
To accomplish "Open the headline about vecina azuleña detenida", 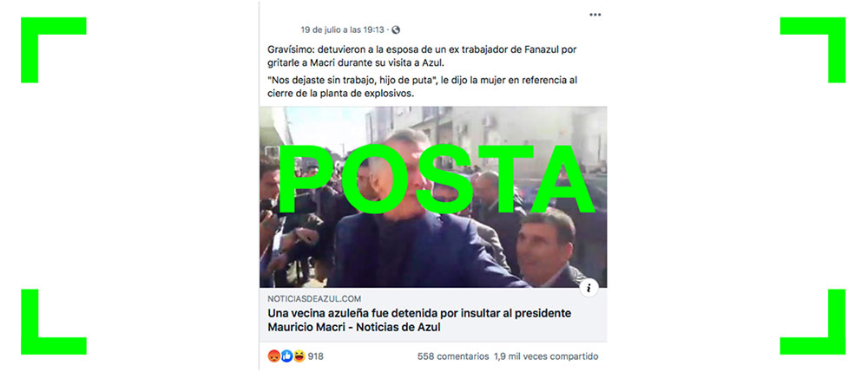I will pyautogui.click(x=419, y=320).
